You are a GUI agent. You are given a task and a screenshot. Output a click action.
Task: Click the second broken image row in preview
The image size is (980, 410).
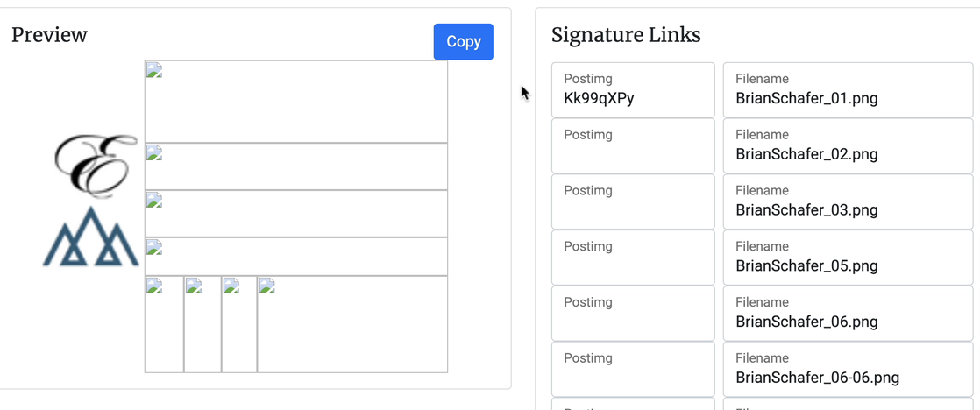click(295, 166)
